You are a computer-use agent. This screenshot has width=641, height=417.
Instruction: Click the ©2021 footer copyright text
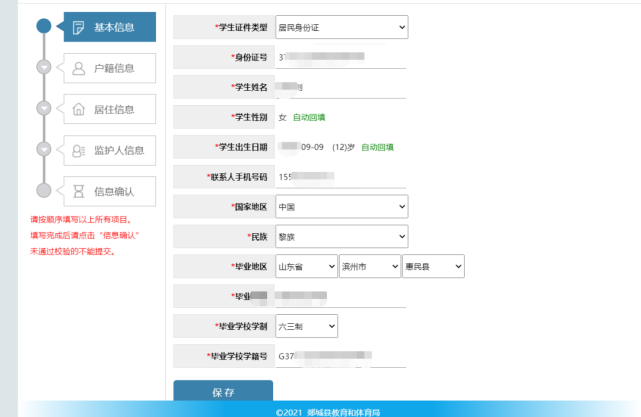coord(328,412)
